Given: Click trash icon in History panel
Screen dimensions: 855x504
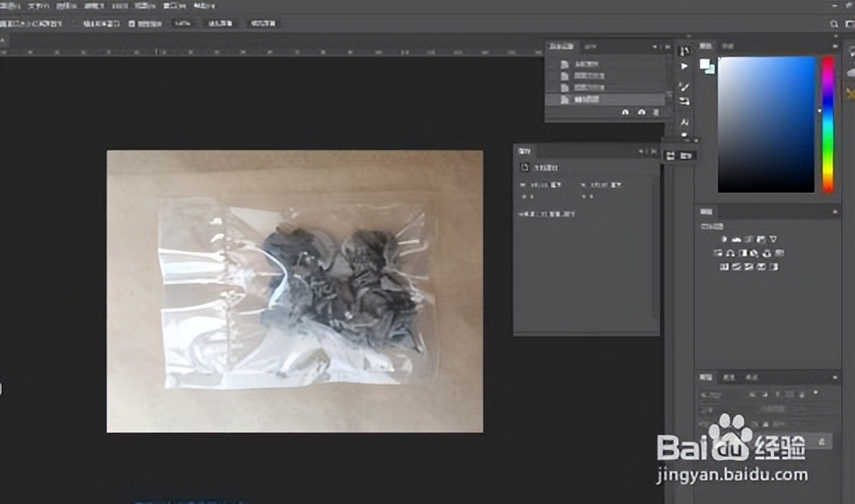Looking at the screenshot, I should tap(657, 112).
